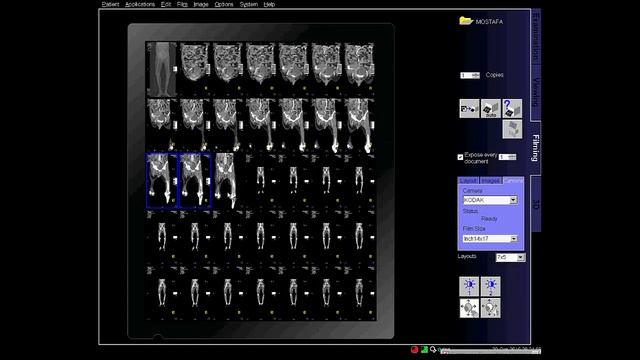The height and width of the screenshot is (360, 640).
Task: Switch to the Viewing task card tab
Action: [536, 92]
